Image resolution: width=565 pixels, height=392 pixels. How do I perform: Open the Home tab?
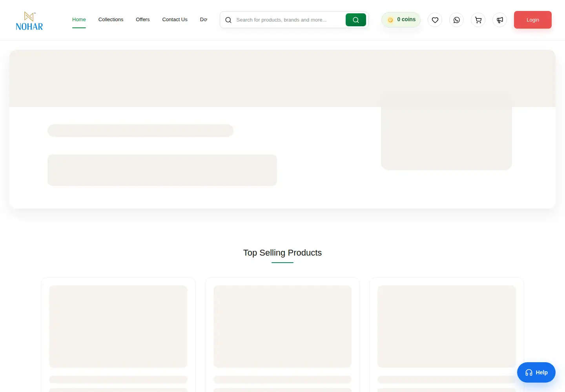(x=79, y=20)
